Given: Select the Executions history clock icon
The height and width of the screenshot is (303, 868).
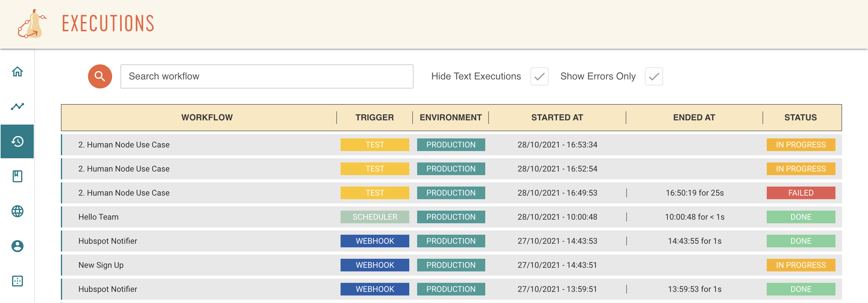Looking at the screenshot, I should pyautogui.click(x=17, y=141).
